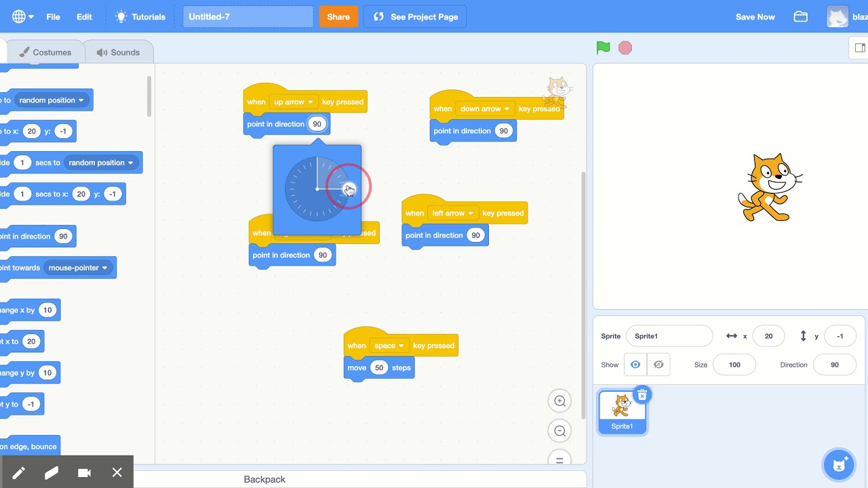Select the if on edge, bounce block
The image size is (868, 488).
(x=30, y=447)
